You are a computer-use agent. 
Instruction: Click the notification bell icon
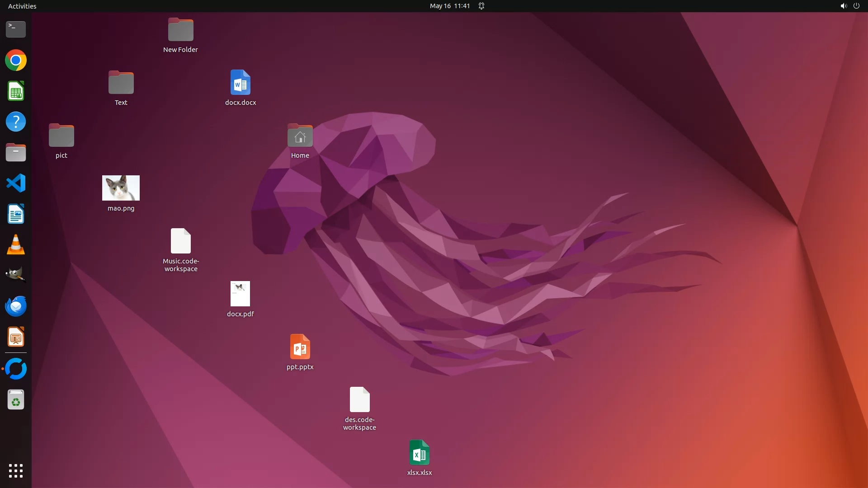[481, 6]
